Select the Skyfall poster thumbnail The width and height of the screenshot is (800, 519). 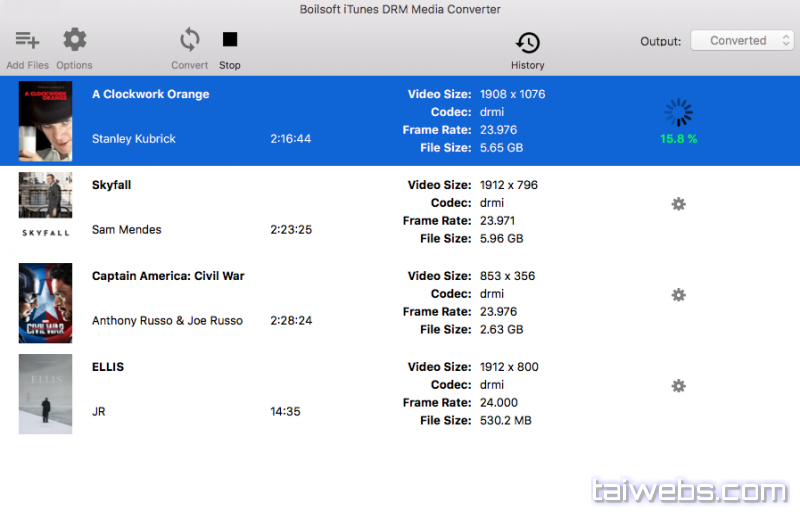pos(45,204)
